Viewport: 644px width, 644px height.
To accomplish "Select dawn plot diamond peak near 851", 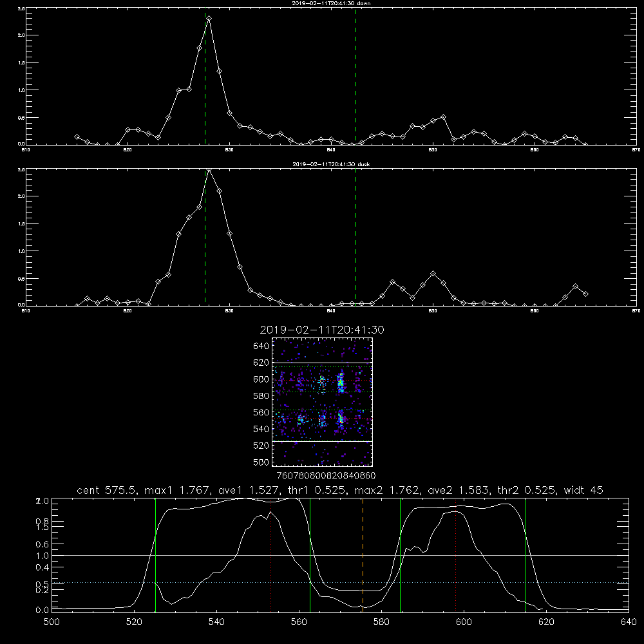I will pos(443,117).
